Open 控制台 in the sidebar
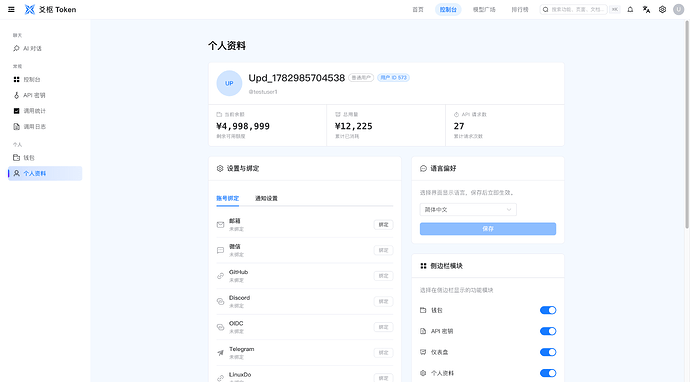Screen dimensions: 690x382 pos(45,80)
